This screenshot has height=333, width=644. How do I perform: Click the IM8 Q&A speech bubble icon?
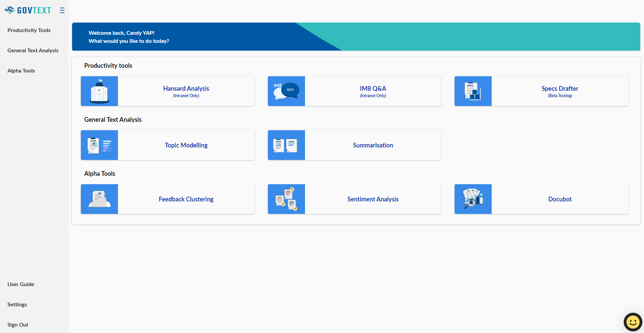[x=286, y=91]
